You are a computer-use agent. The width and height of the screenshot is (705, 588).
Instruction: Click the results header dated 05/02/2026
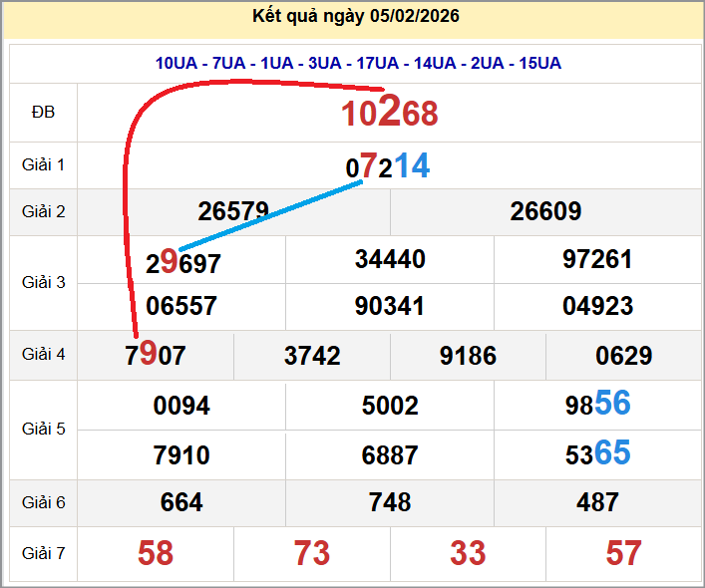[x=356, y=18]
